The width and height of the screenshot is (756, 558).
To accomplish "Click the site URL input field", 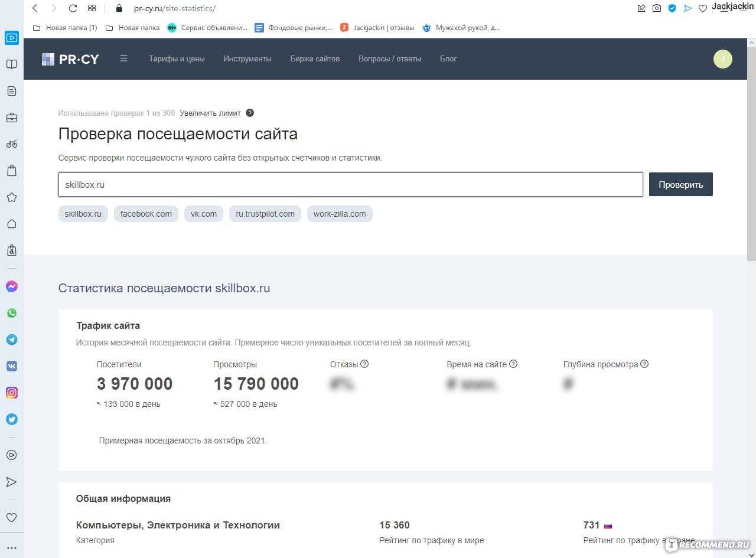I will click(x=350, y=184).
